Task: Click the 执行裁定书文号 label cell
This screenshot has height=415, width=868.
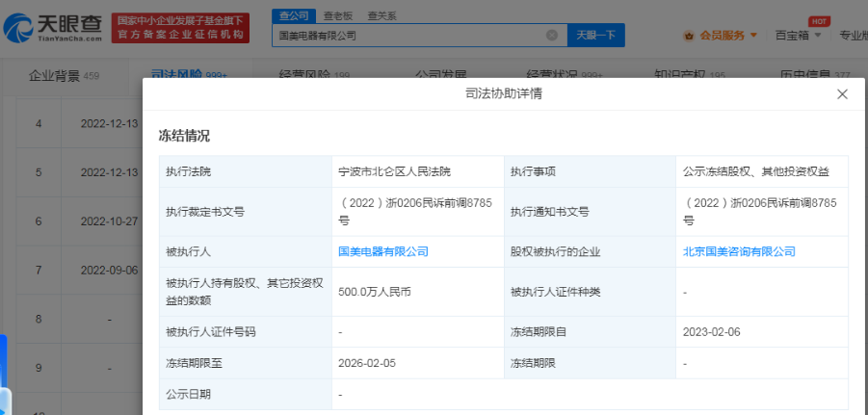Action: click(x=246, y=212)
